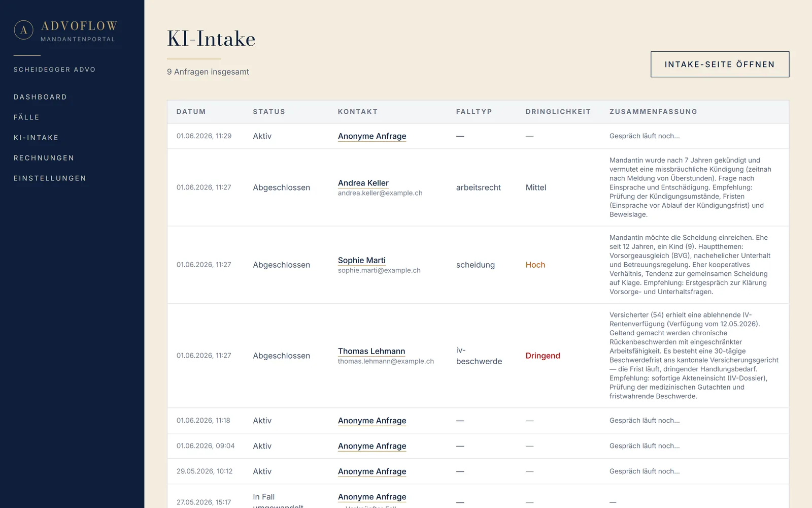This screenshot has height=508, width=812.
Task: Click the 9 Anfragen insgesamt text
Action: pyautogui.click(x=208, y=72)
